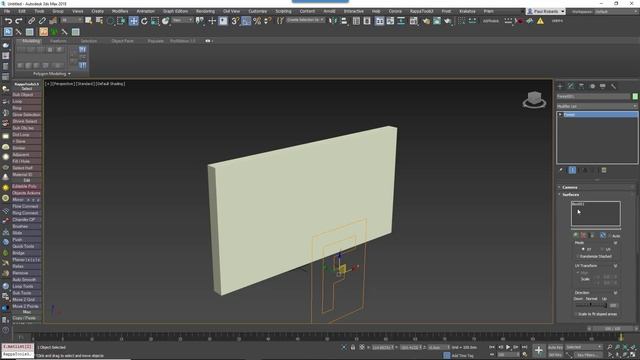Image resolution: width=640 pixels, height=360 pixels.
Task: Click the large plus Set Key button
Action: tap(538, 350)
